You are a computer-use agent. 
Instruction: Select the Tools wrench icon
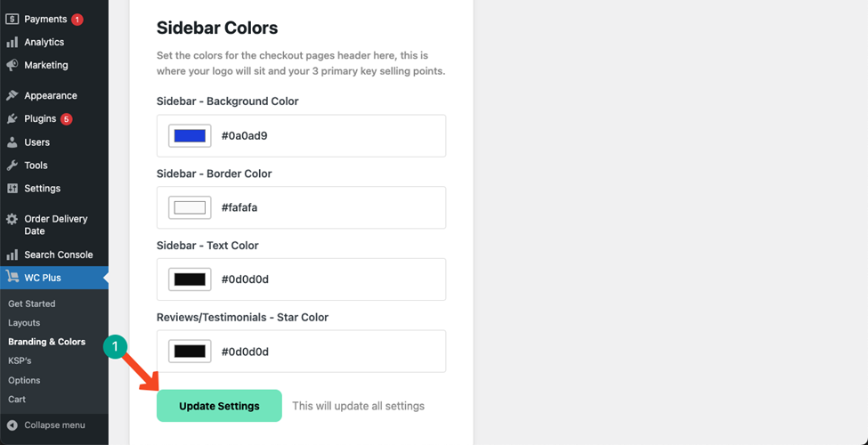point(12,166)
